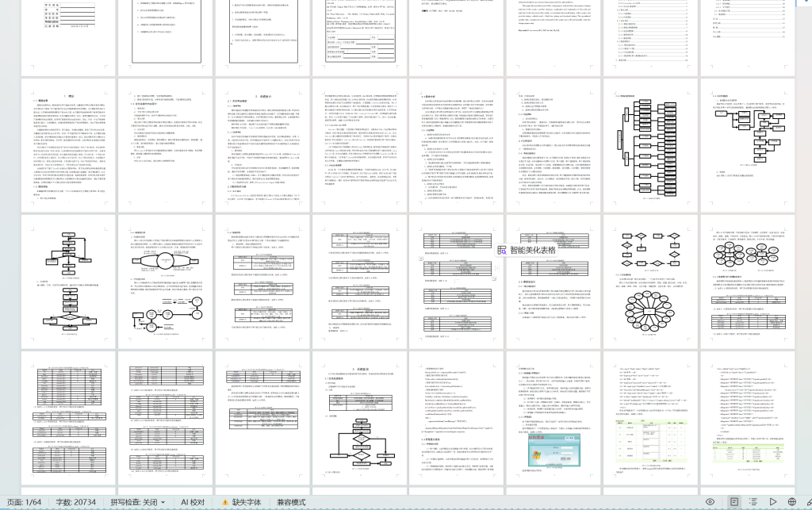Viewport: 812px width, 510px height.
Task: Select the page titled '2 总体设计'
Action: click(x=262, y=145)
